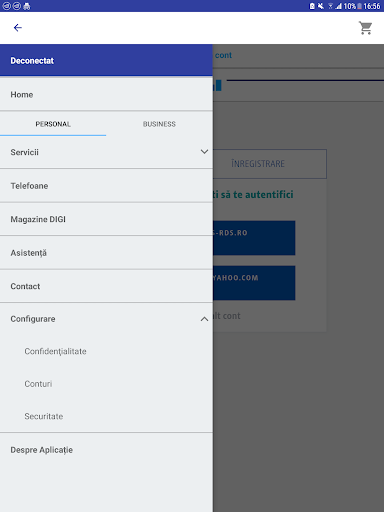The width and height of the screenshot is (384, 512).
Task: Collapse the Configurare chevron
Action: pos(204,319)
